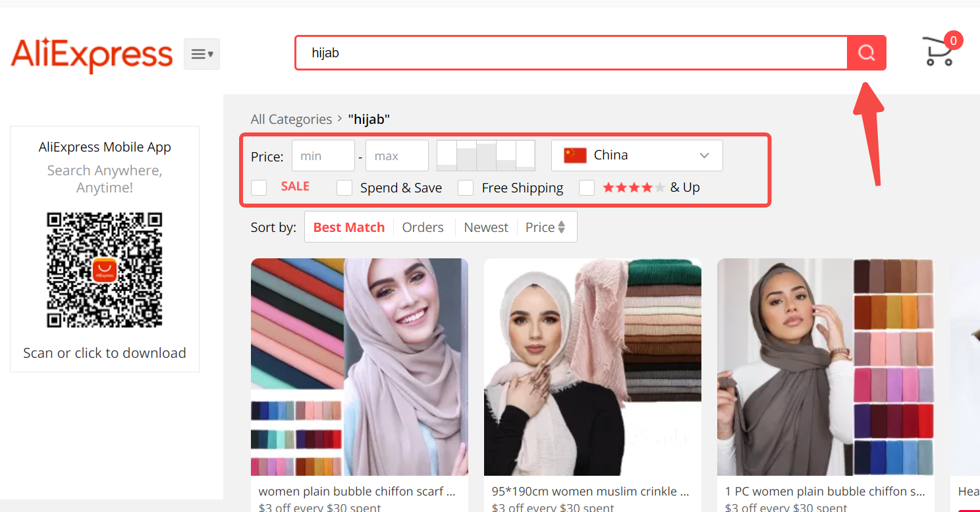
Task: Click the search magnifier icon
Action: click(x=866, y=53)
